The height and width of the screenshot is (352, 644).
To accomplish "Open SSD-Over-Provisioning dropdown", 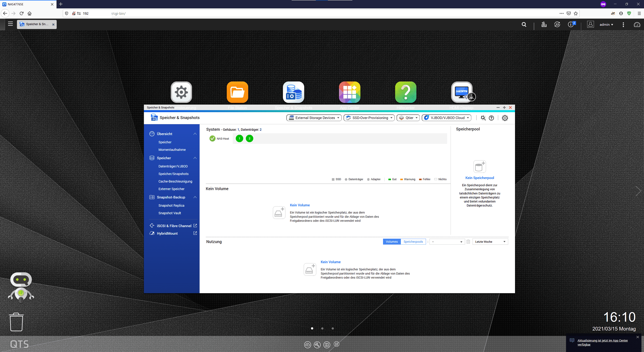I will tap(369, 118).
